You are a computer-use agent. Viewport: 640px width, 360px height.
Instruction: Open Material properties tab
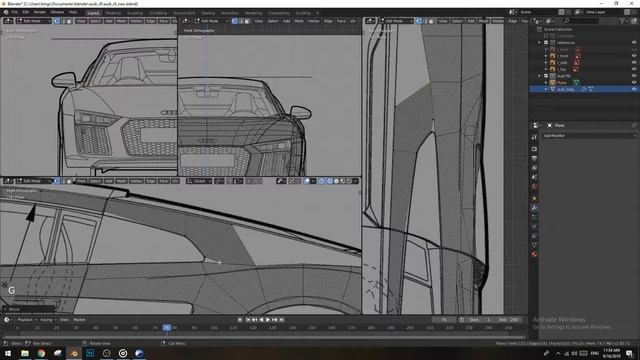tap(534, 254)
